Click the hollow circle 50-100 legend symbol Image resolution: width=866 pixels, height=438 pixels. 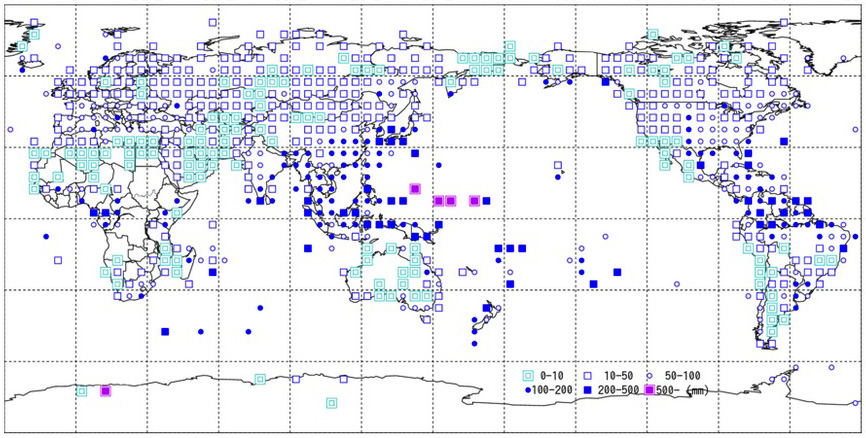pyautogui.click(x=650, y=375)
